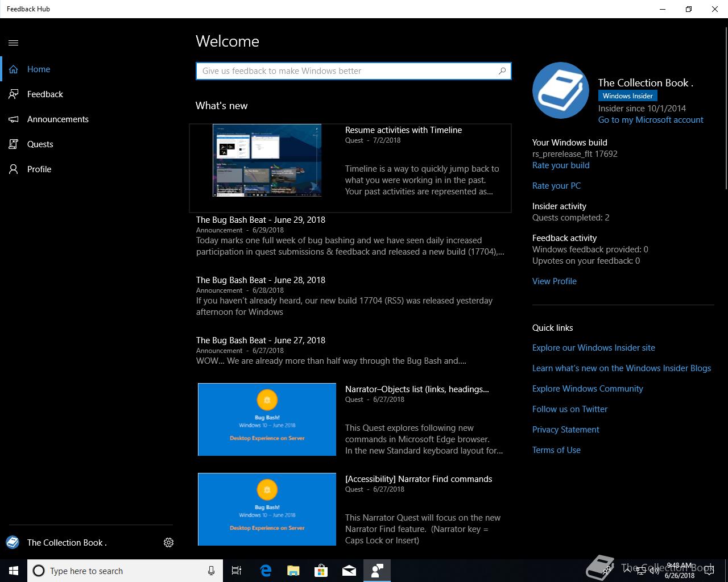This screenshot has width=728, height=582.
Task: Open Follow us on Twitter link
Action: pyautogui.click(x=570, y=409)
